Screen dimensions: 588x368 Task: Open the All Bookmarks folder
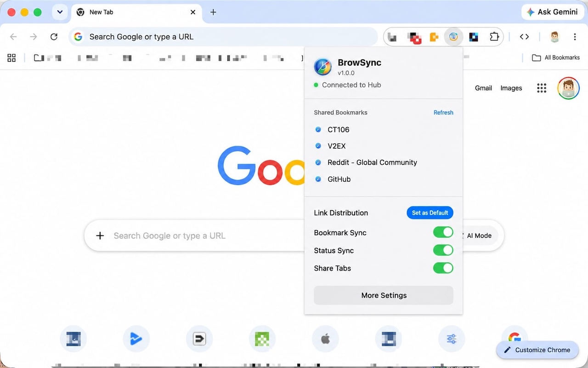556,57
